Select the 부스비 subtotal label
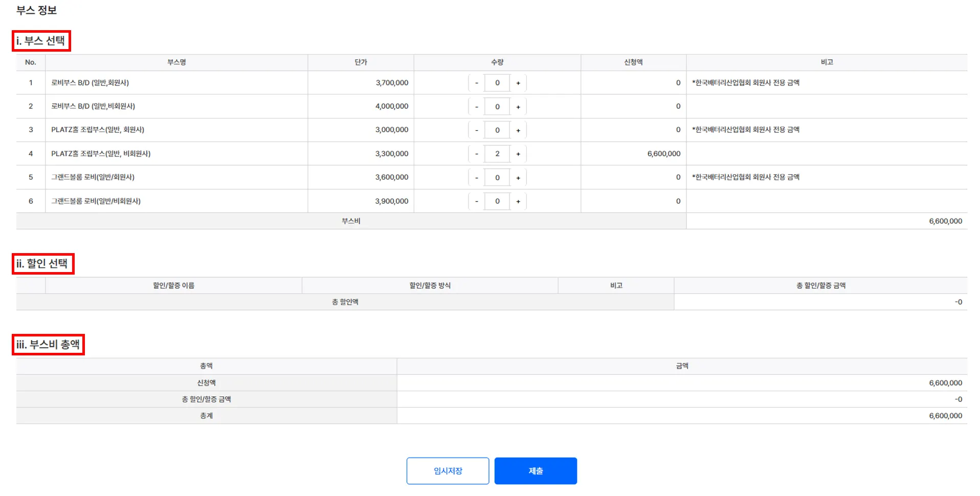 351,221
